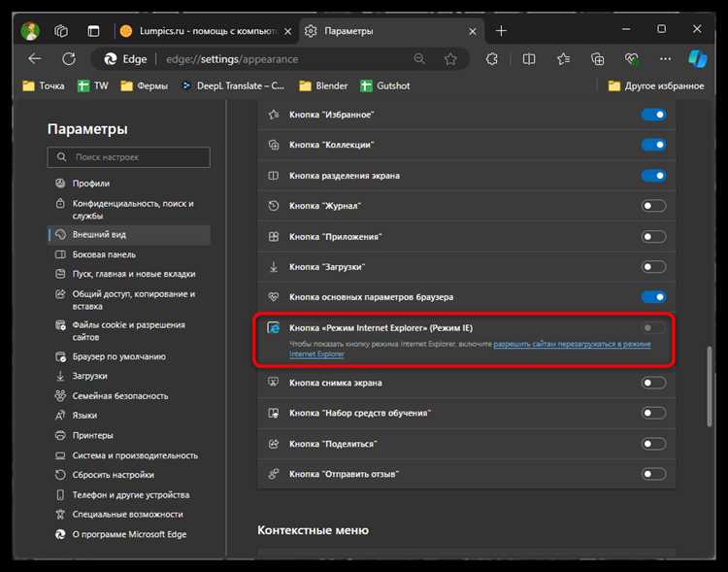Enable Кнопка снимка экрана toggle

tap(653, 383)
